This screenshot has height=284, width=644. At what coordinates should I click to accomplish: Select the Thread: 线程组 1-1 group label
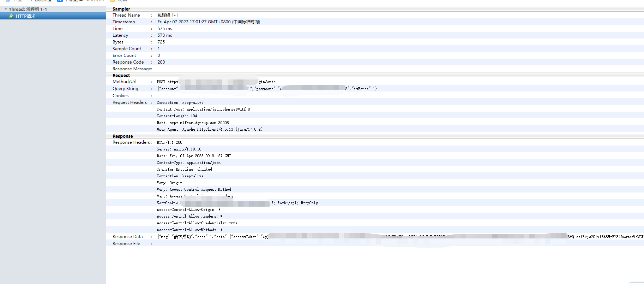click(x=28, y=10)
